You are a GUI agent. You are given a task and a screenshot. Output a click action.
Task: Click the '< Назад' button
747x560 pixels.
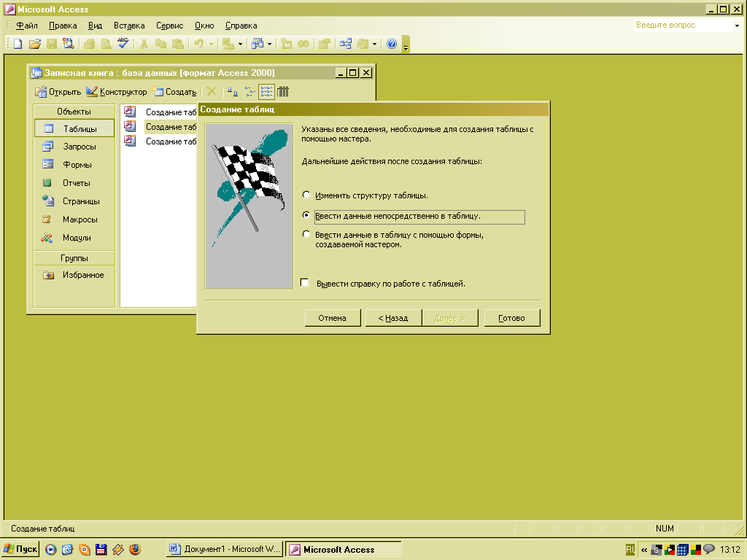pyautogui.click(x=393, y=318)
